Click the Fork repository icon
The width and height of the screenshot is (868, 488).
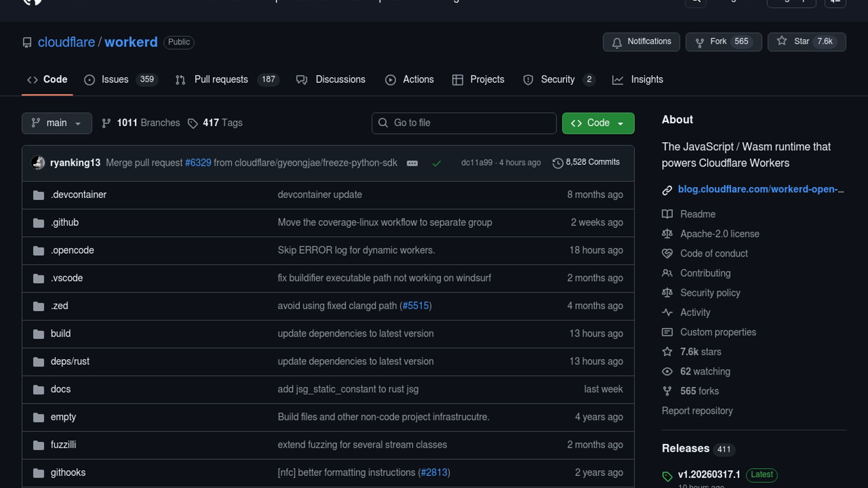pyautogui.click(x=699, y=42)
